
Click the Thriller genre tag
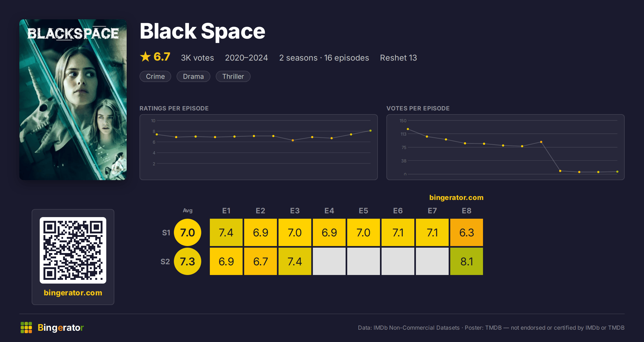[x=233, y=76]
